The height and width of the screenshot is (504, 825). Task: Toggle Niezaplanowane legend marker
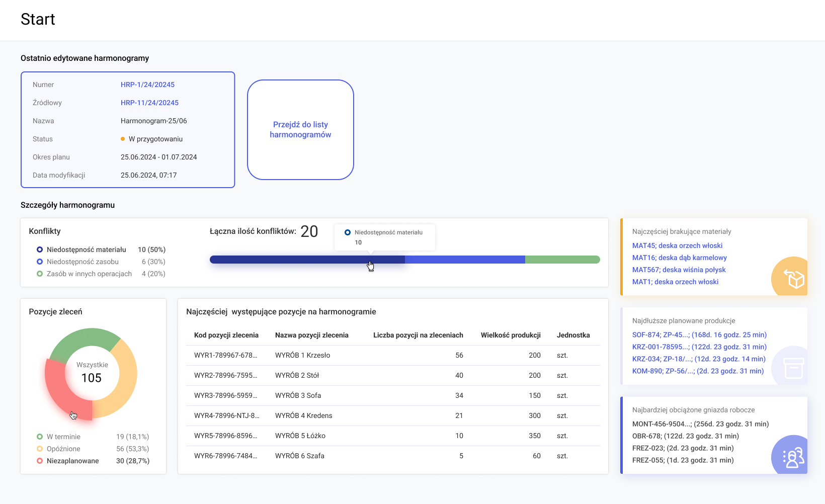coord(40,461)
